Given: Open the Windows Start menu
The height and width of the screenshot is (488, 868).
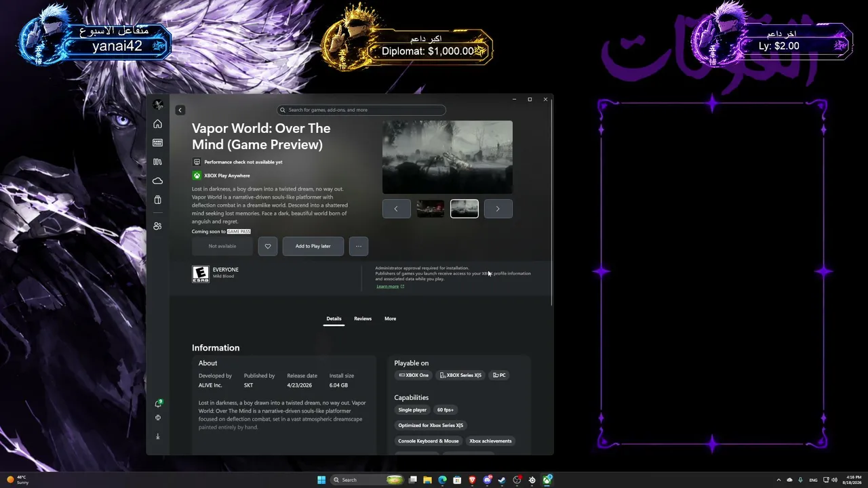Looking at the screenshot, I should tap(321, 480).
